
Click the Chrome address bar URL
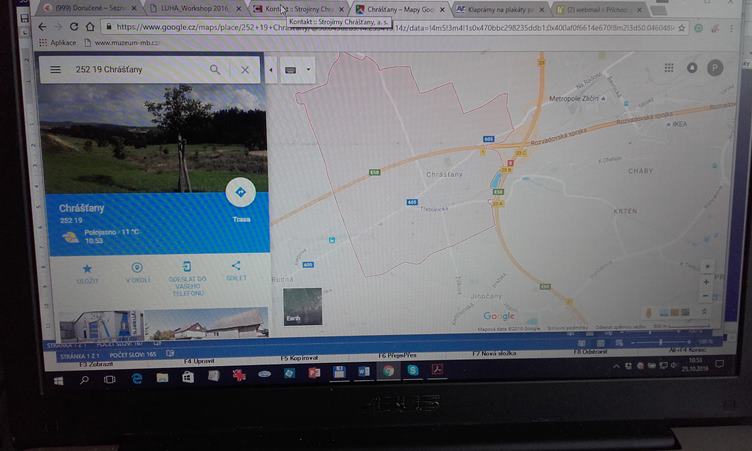(393, 27)
